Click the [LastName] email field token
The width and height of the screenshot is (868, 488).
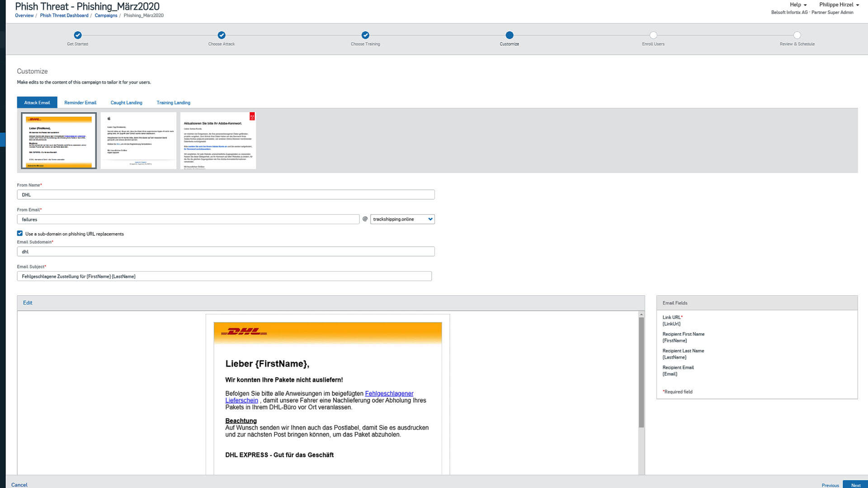pyautogui.click(x=675, y=357)
